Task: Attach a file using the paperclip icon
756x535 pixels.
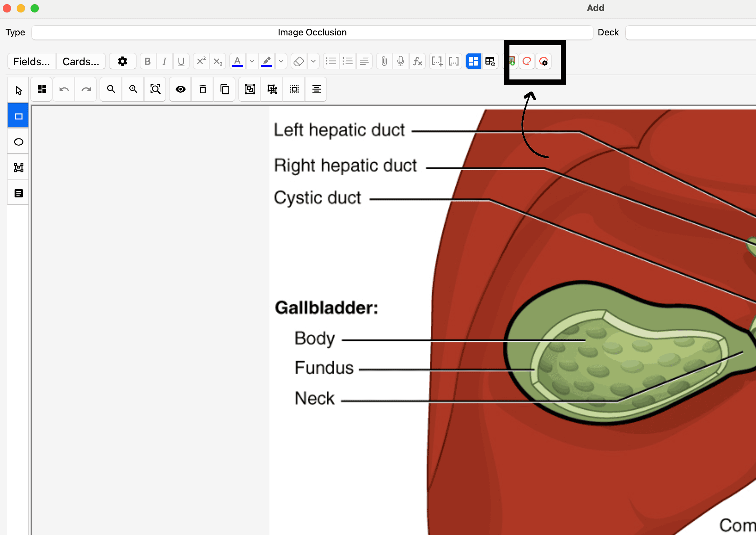Action: tap(384, 61)
